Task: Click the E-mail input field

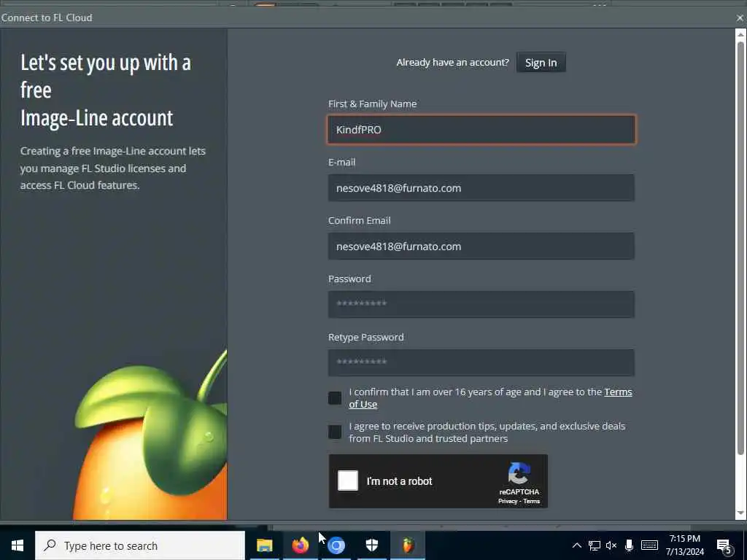Action: [x=481, y=187]
